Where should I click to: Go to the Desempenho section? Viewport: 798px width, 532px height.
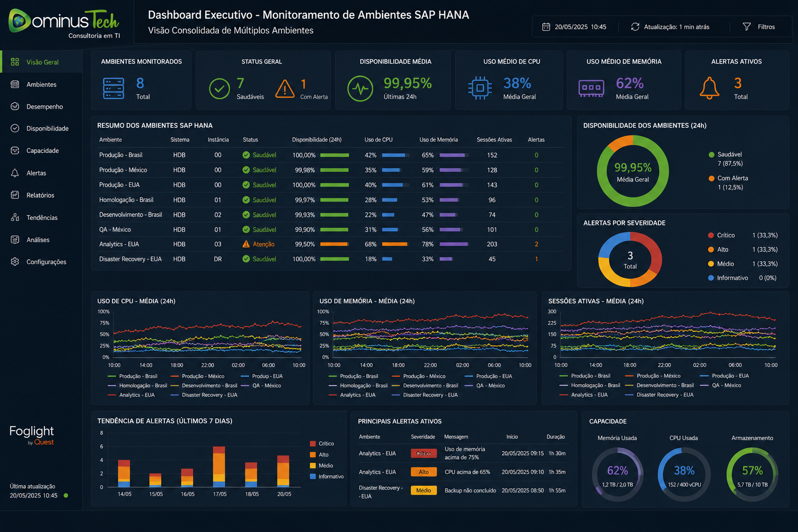tap(42, 107)
